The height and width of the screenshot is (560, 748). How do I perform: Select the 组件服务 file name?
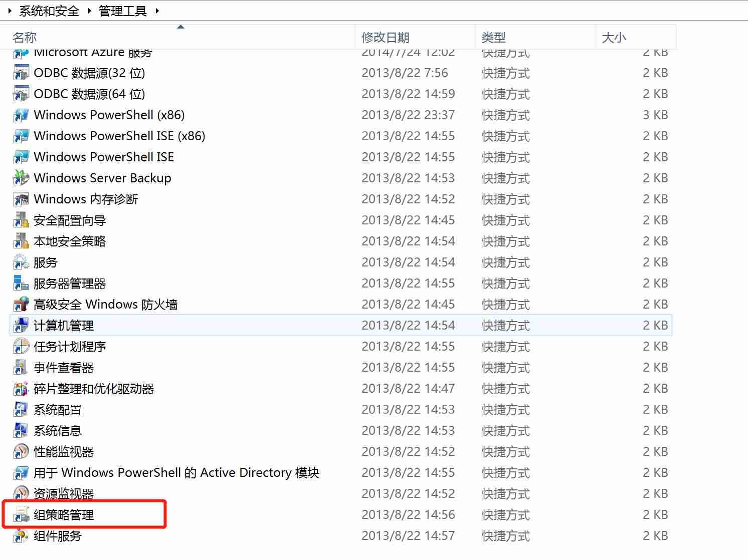[58, 536]
